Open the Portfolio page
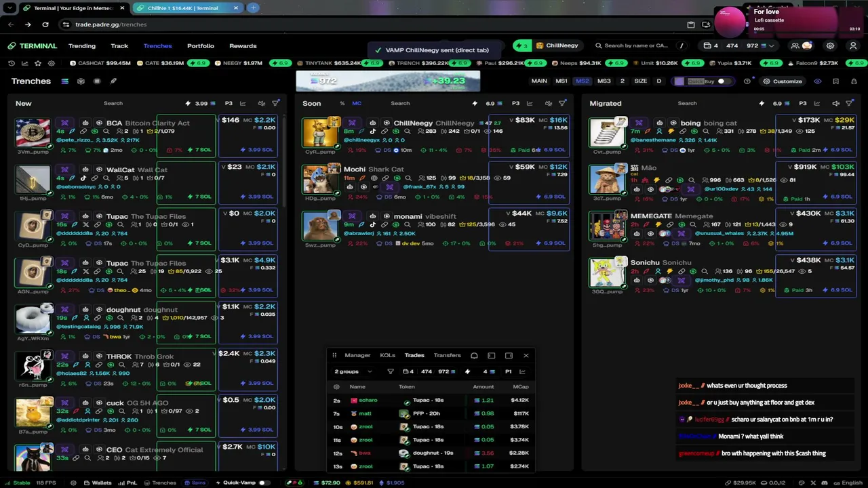 (x=200, y=46)
